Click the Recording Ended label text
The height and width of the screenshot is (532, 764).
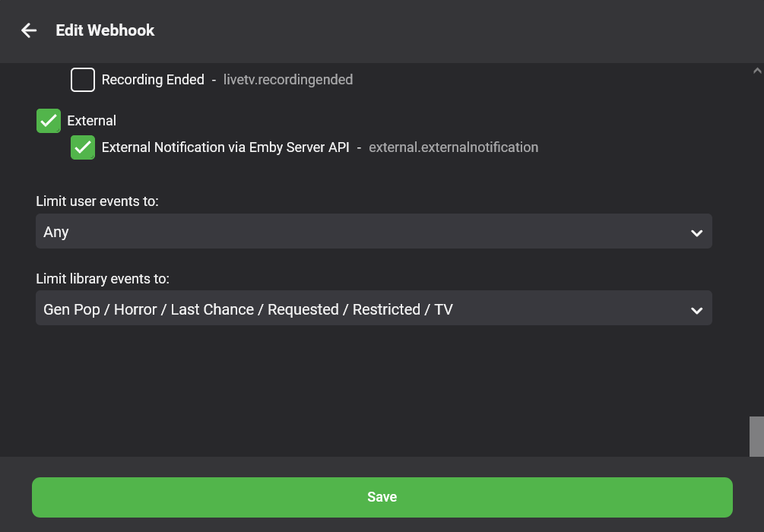click(153, 80)
